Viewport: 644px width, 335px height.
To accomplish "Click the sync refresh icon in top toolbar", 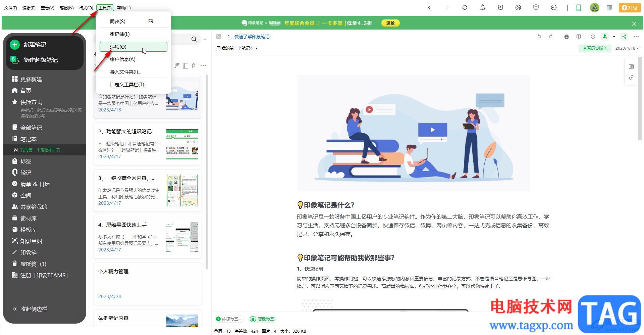I will click(x=465, y=7).
